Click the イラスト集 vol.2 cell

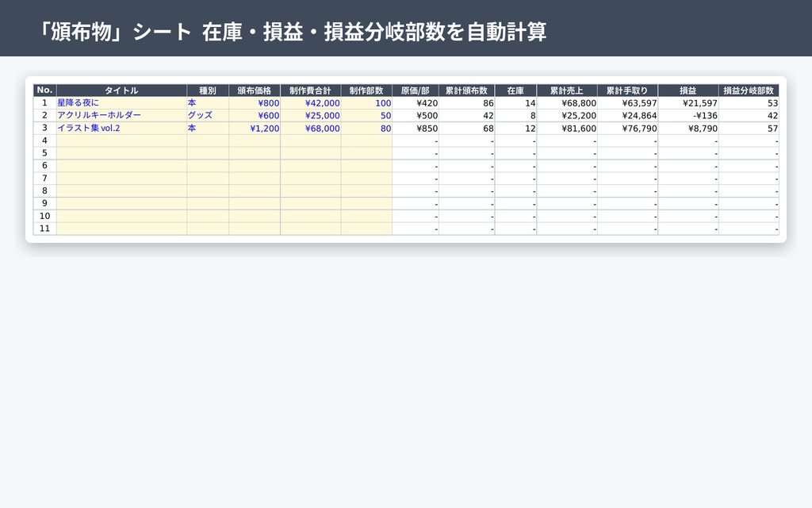121,128
